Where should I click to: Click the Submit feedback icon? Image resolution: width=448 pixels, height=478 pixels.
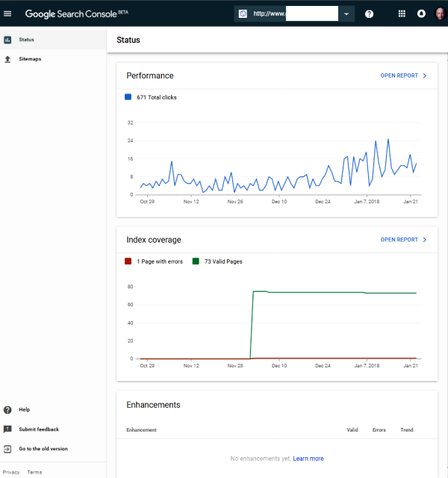point(7,429)
